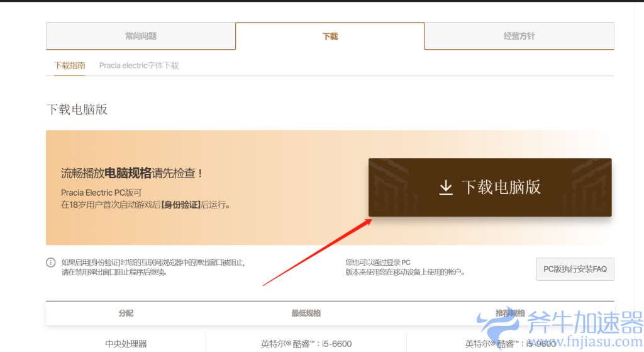Click the 分配 column header
The width and height of the screenshot is (644, 352).
(126, 314)
